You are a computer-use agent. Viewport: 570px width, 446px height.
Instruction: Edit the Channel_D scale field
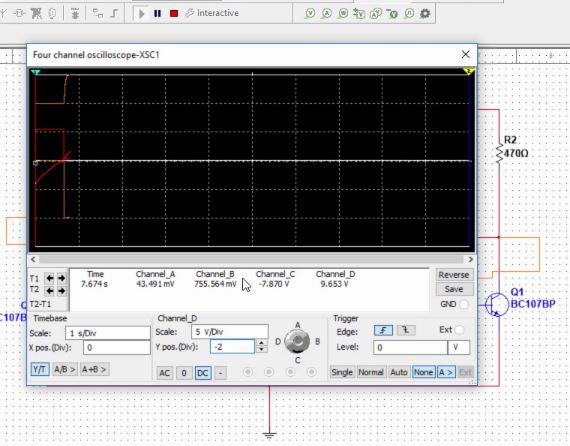[230, 332]
